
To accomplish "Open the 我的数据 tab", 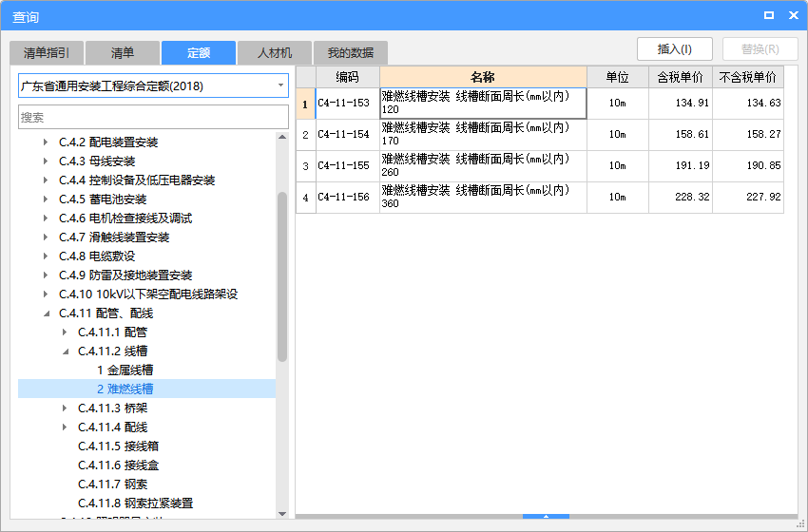I will pyautogui.click(x=351, y=53).
